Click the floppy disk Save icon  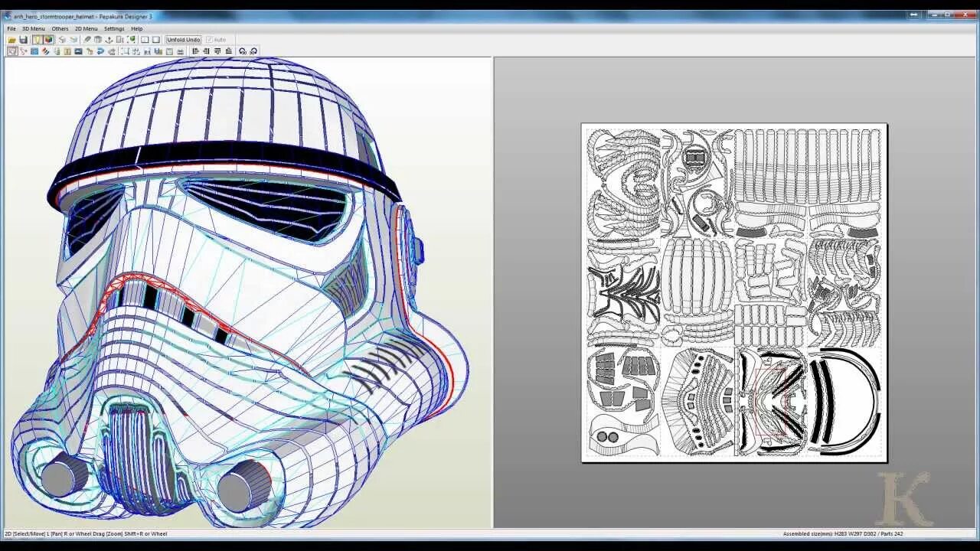click(23, 40)
